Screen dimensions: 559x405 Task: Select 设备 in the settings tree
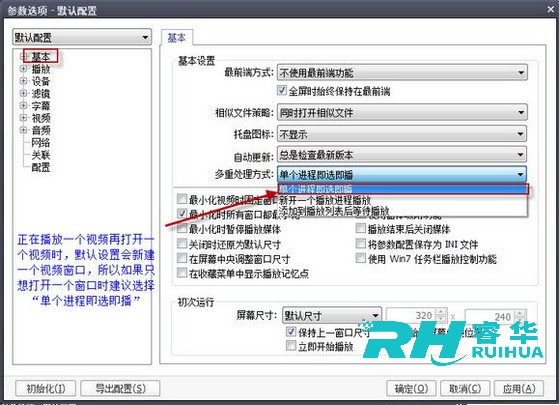pyautogui.click(x=41, y=81)
